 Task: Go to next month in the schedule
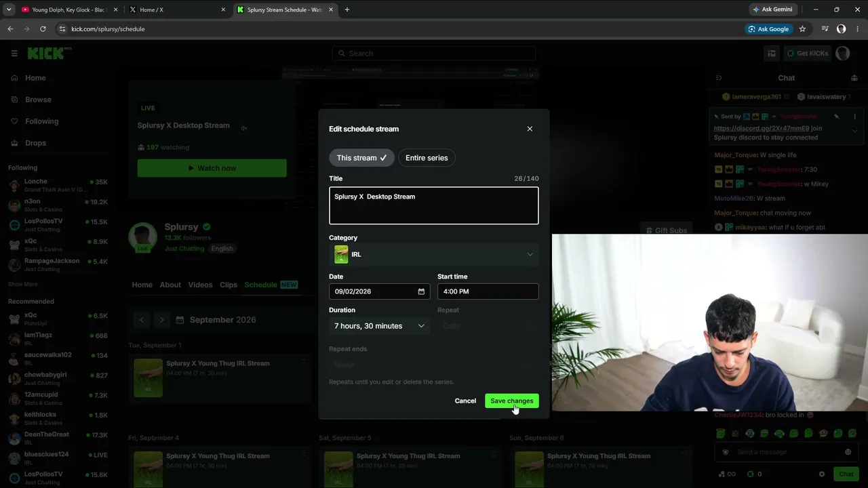(161, 320)
